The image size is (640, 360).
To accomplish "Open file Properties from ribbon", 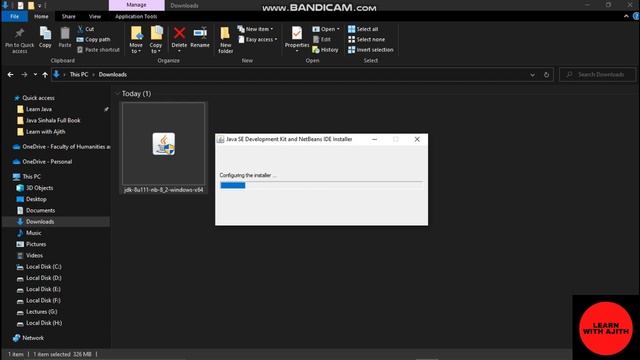I will [297, 39].
